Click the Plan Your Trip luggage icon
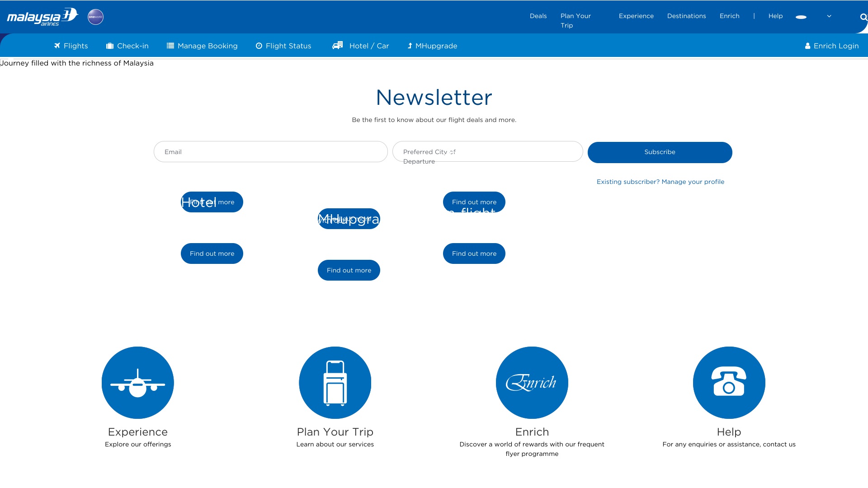This screenshot has width=868, height=488. coord(335,383)
